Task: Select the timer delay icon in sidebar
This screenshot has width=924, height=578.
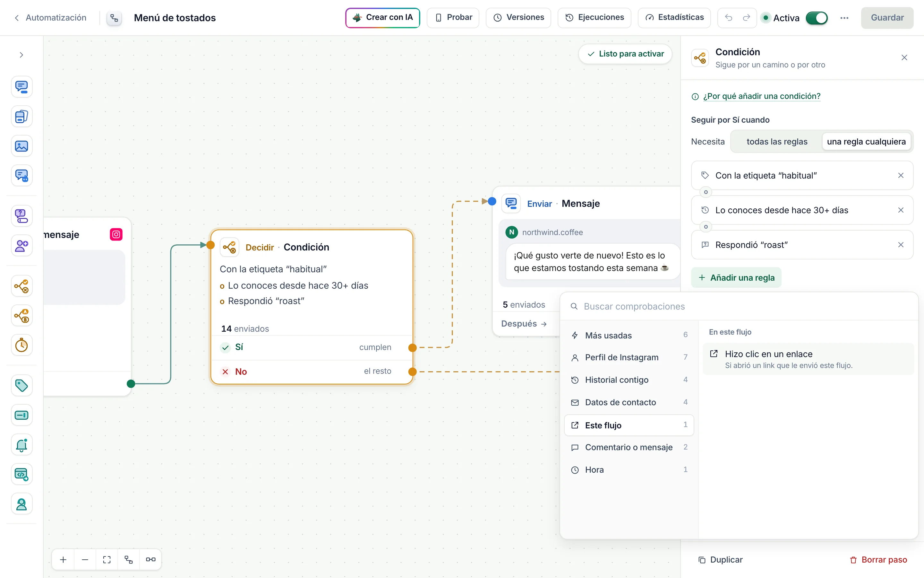Action: pyautogui.click(x=21, y=345)
